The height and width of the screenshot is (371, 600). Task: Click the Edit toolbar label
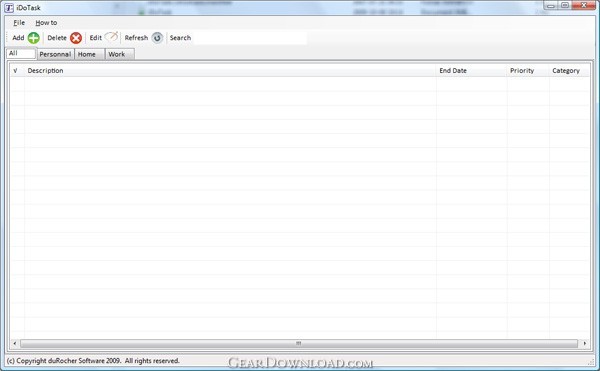click(x=96, y=38)
